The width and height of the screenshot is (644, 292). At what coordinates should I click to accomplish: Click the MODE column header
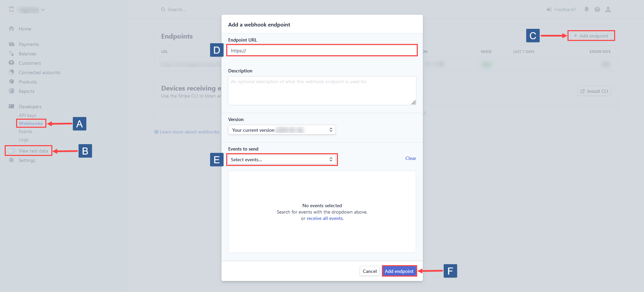pyautogui.click(x=486, y=52)
